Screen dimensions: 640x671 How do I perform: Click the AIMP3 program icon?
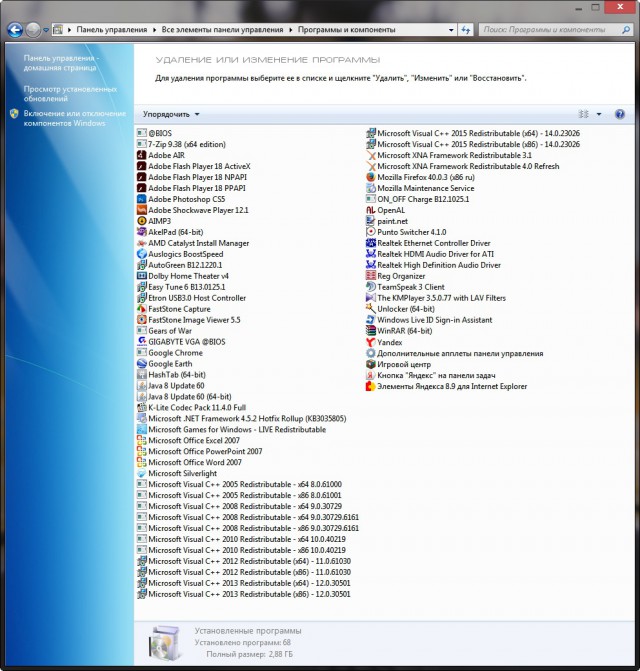142,221
